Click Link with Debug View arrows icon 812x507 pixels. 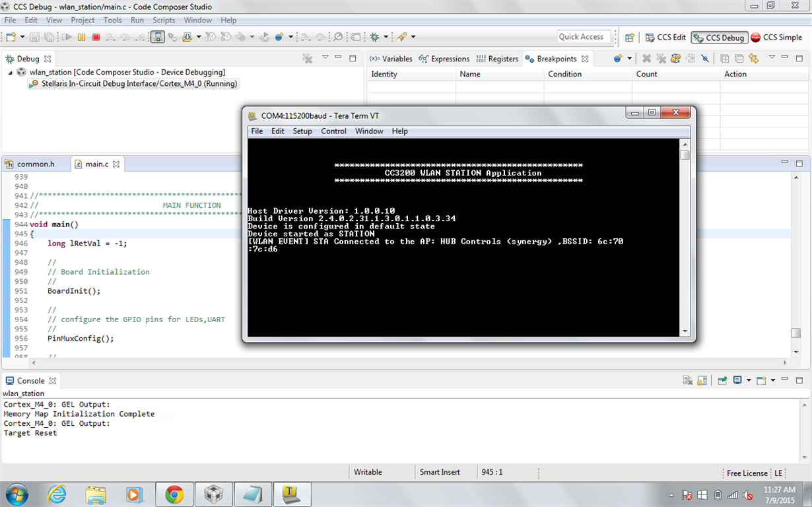coord(753,59)
